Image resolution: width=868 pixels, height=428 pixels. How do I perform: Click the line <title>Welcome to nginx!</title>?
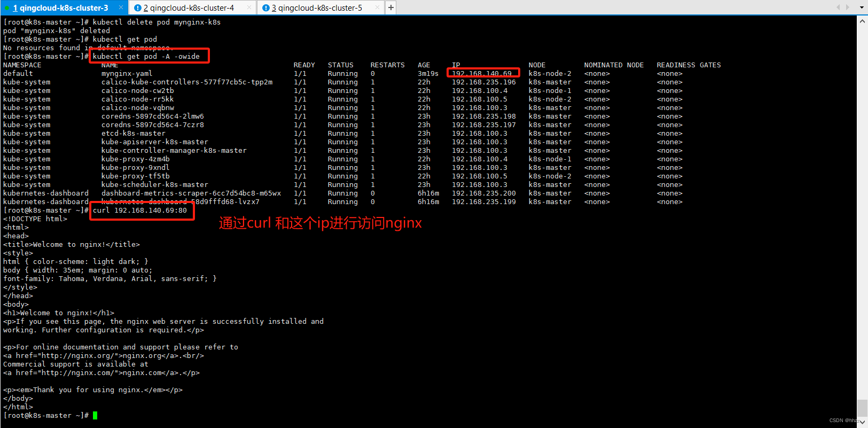[71, 245]
